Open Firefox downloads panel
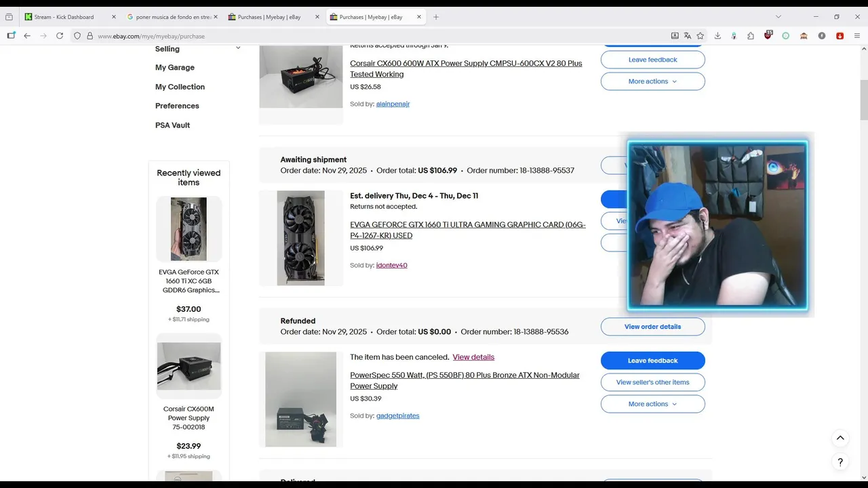868x488 pixels. [717, 36]
